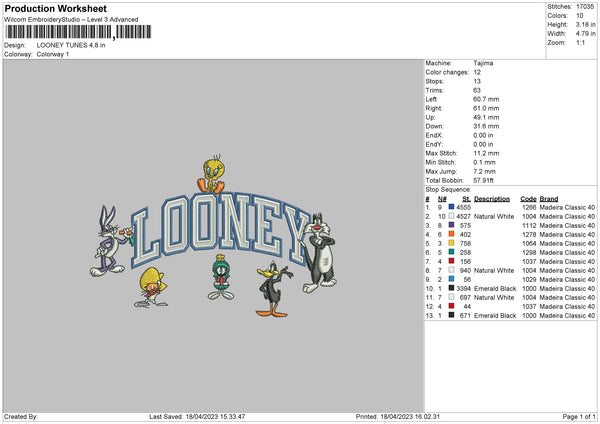
Task: Click 'Natural White' in stop row 8
Action: [x=494, y=271]
